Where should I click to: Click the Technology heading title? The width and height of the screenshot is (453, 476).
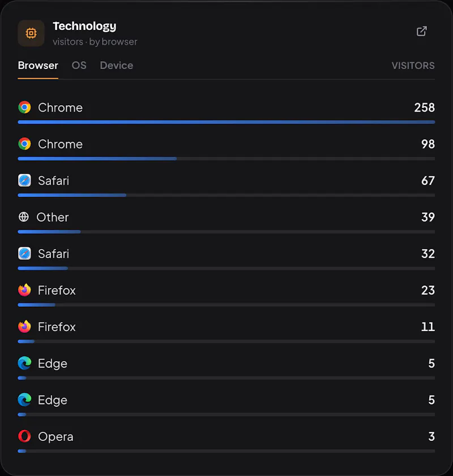pos(84,26)
